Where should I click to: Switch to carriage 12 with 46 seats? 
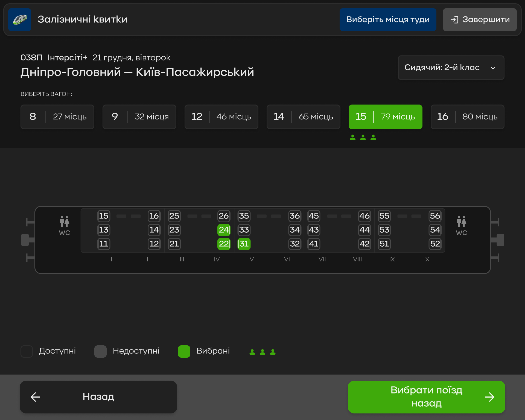pyautogui.click(x=221, y=117)
